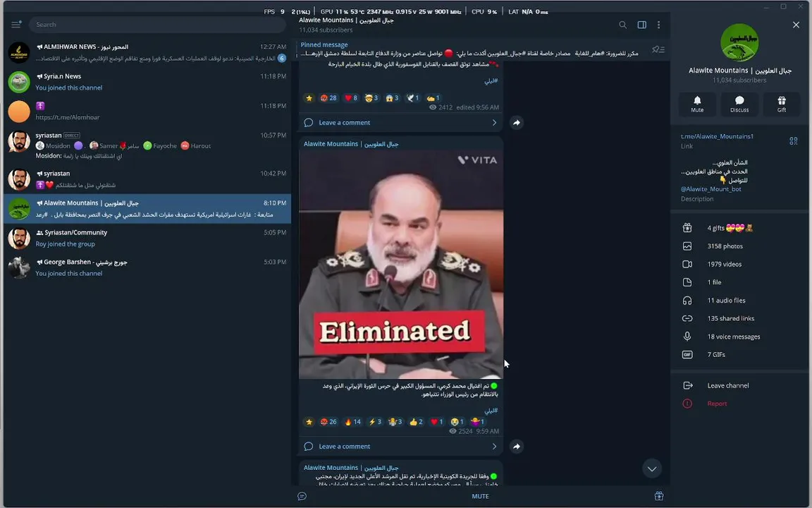The width and height of the screenshot is (812, 508).
Task: Add the 28 angry face reaction on upper post
Action: 328,98
